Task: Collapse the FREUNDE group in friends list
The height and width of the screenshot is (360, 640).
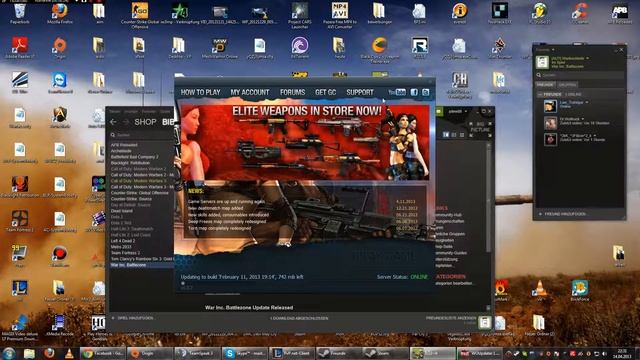Action: click(540, 94)
